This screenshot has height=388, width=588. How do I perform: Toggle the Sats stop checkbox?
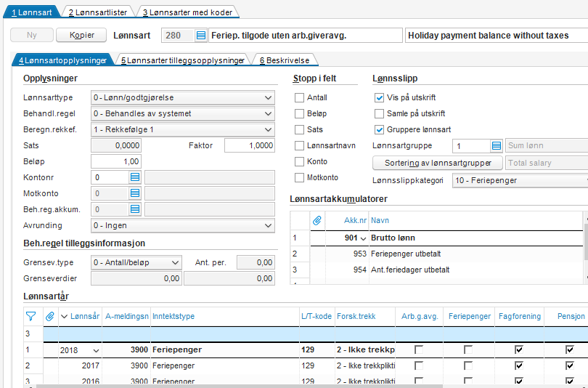click(299, 129)
